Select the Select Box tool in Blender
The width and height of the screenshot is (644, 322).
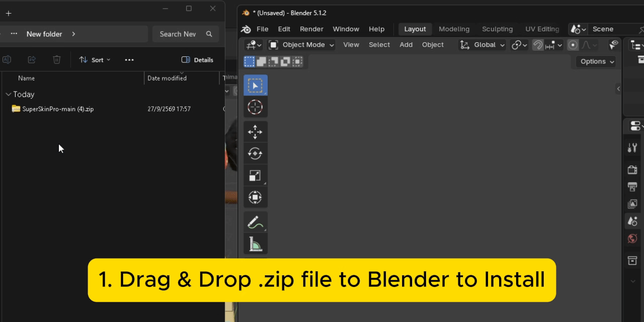[255, 86]
